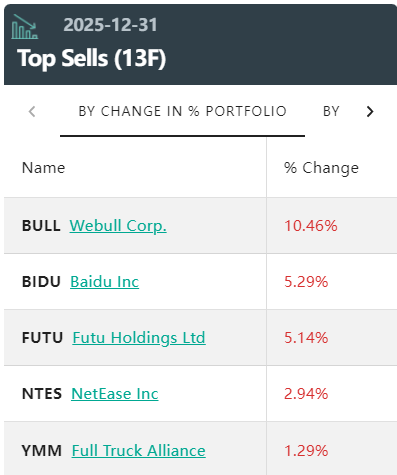397x475 pixels.
Task: Click the FUTU ticker symbol
Action: pyautogui.click(x=42, y=338)
